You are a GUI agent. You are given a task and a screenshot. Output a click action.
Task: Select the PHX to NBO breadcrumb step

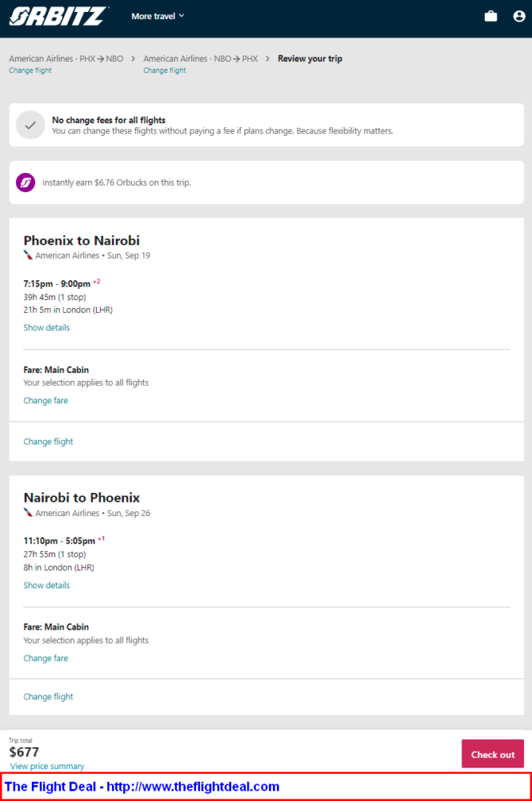click(66, 59)
